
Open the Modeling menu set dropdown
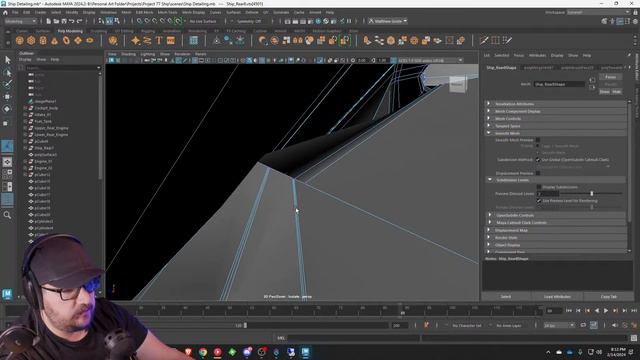pyautogui.click(x=20, y=21)
